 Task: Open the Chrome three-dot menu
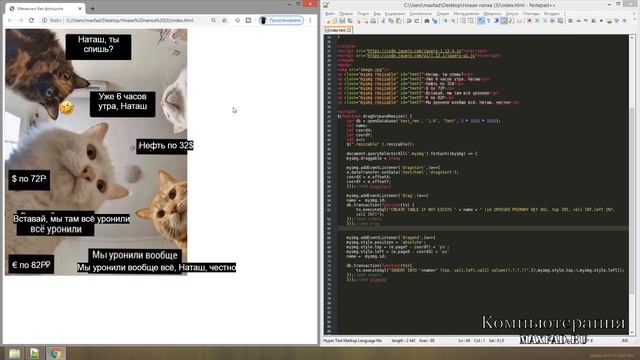point(310,20)
